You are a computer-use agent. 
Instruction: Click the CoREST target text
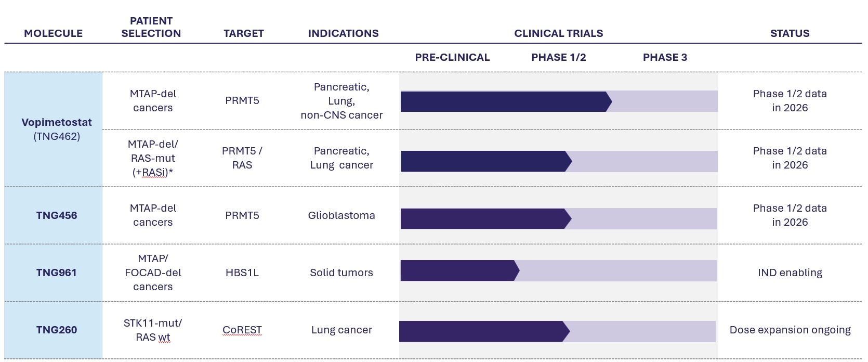click(242, 330)
